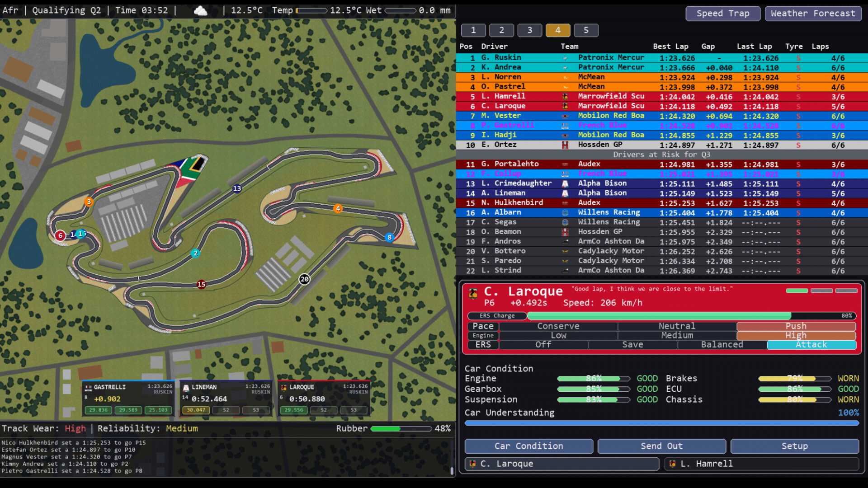Screen dimensions: 868x488
Task: Click the Rubber level bar
Action: [x=401, y=429]
